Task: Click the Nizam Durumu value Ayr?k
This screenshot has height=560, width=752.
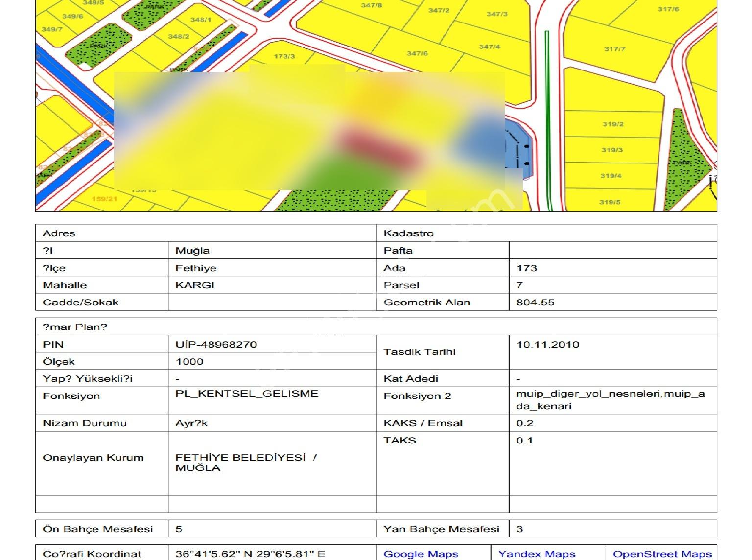Action: [191, 423]
